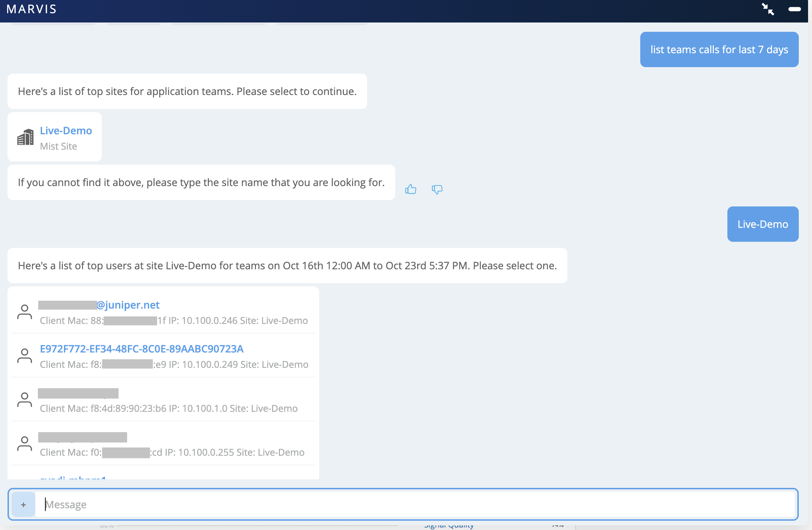Click the MARVIS title in the header
This screenshot has width=812, height=530.
(x=31, y=9)
